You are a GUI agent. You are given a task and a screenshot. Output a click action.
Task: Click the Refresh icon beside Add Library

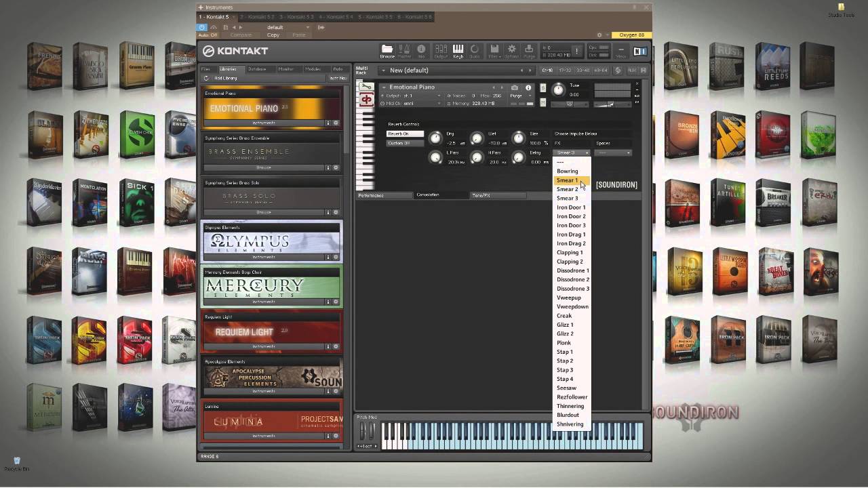pyautogui.click(x=207, y=78)
